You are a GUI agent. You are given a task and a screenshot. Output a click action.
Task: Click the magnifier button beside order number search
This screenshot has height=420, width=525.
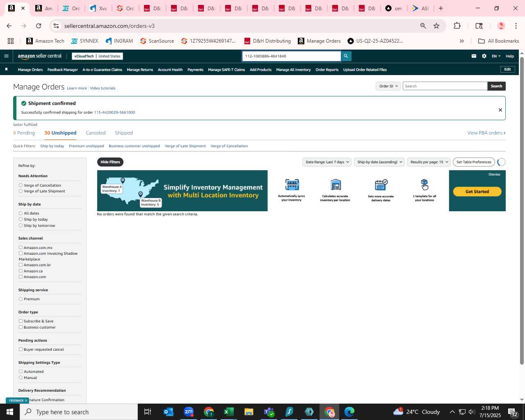point(346,56)
